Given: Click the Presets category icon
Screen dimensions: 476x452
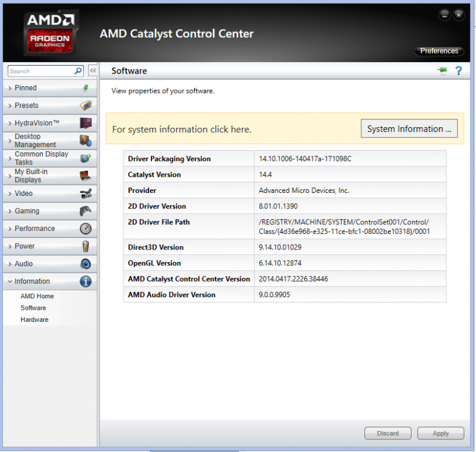Looking at the screenshot, I should [86, 105].
